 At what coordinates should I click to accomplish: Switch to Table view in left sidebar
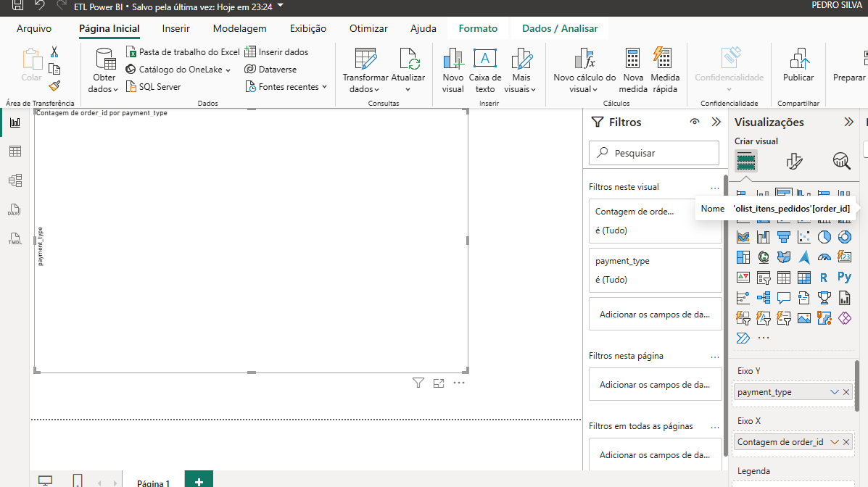(15, 151)
